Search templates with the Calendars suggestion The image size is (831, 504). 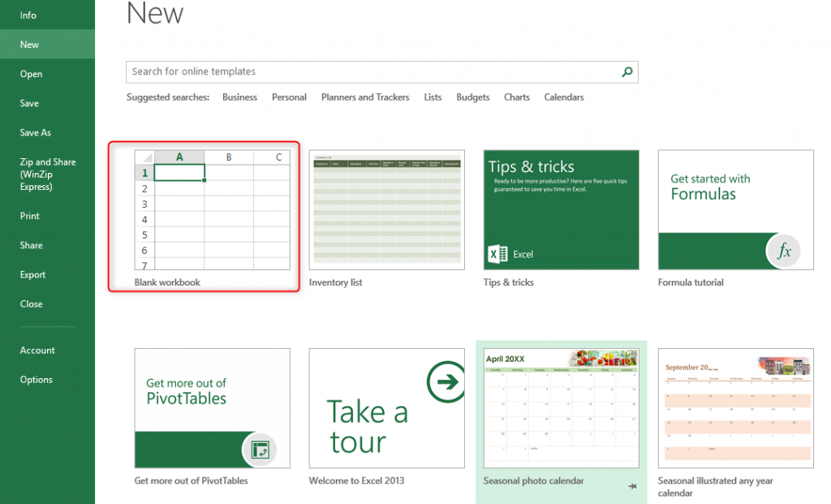pyautogui.click(x=564, y=97)
